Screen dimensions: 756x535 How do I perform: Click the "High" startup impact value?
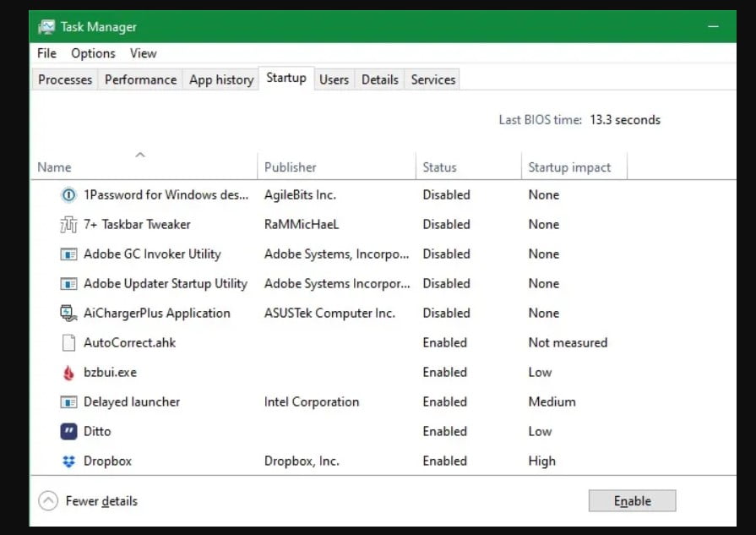[x=542, y=461]
